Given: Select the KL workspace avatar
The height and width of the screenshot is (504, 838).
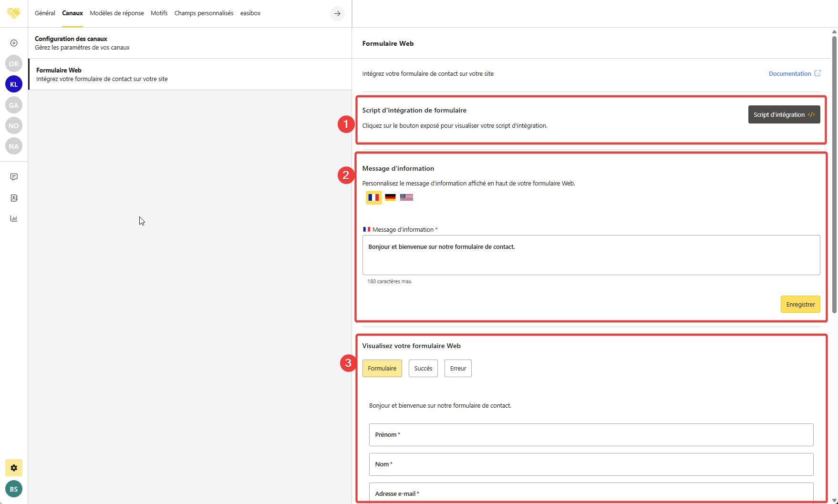Looking at the screenshot, I should click(14, 84).
